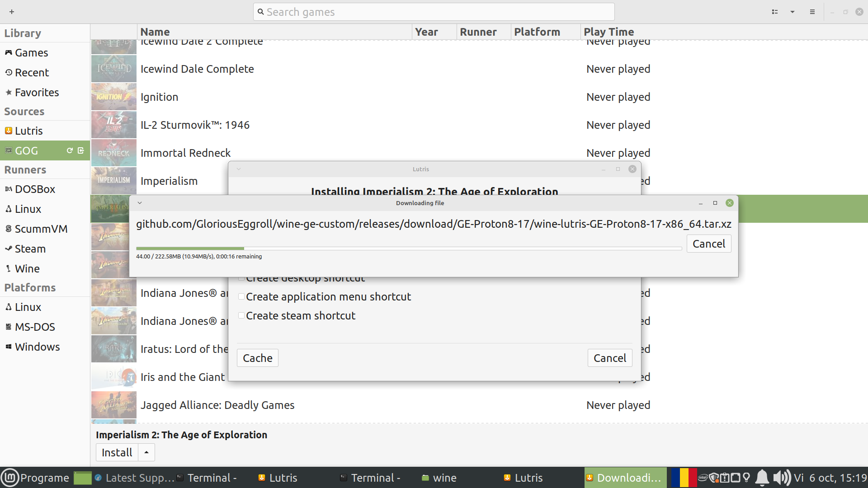Open the Lutris installer window menu chevron
This screenshot has width=868, height=488.
coord(239,169)
